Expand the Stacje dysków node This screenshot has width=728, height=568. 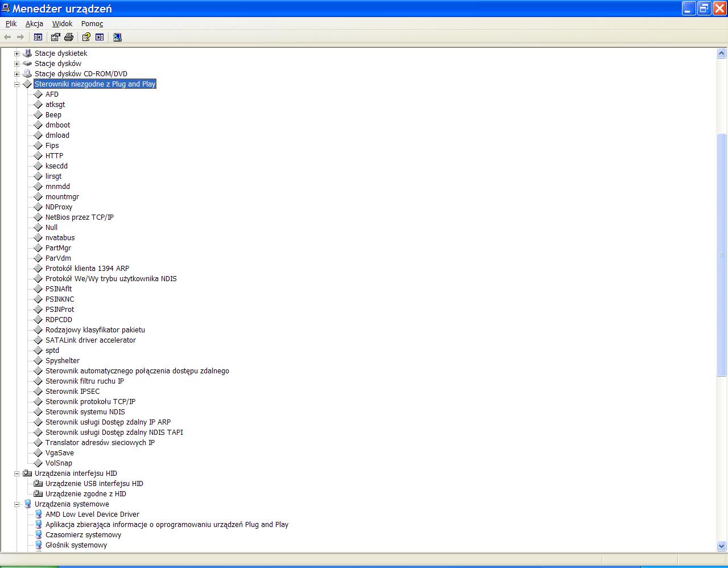pyautogui.click(x=16, y=64)
